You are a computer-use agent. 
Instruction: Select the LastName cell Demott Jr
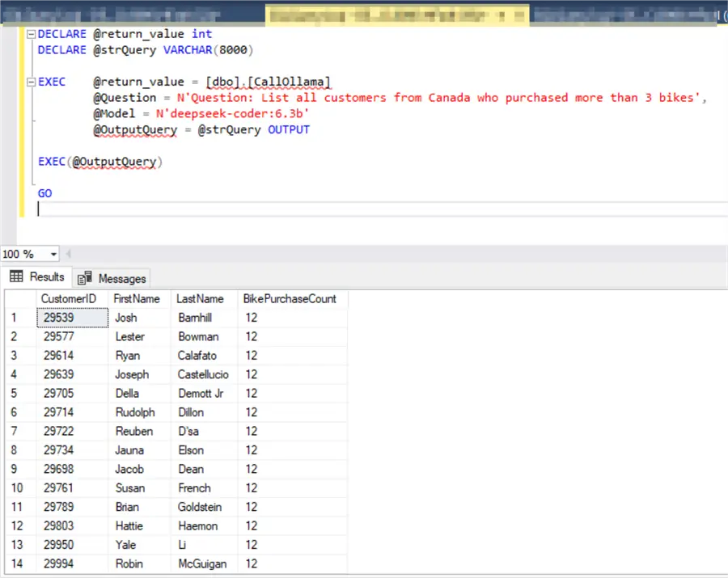coord(204,394)
